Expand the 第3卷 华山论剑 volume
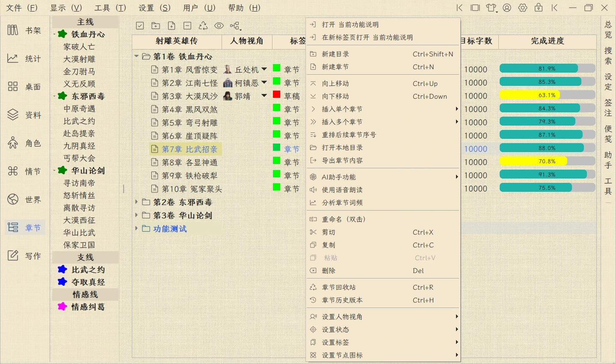Screen dimensions: 616x364 click(136, 215)
